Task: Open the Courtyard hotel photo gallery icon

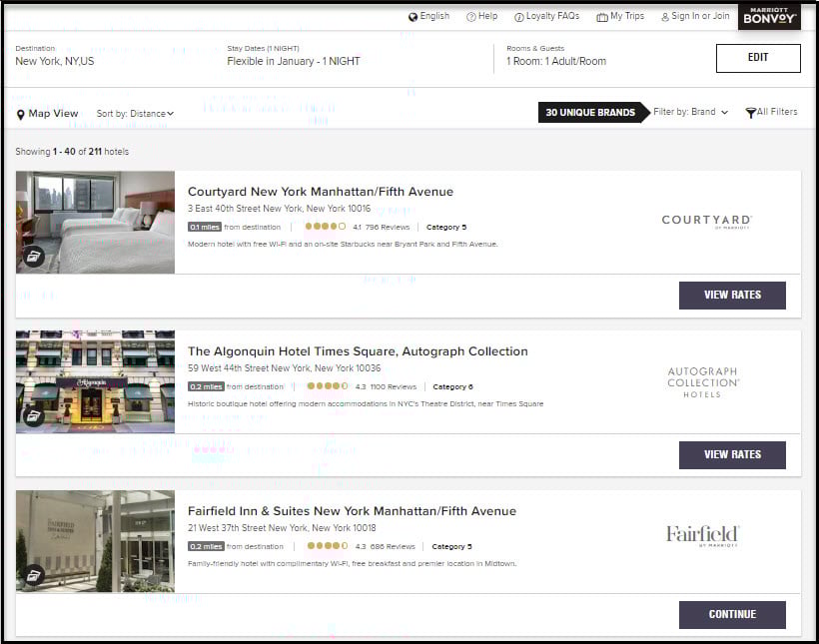Action: click(33, 257)
